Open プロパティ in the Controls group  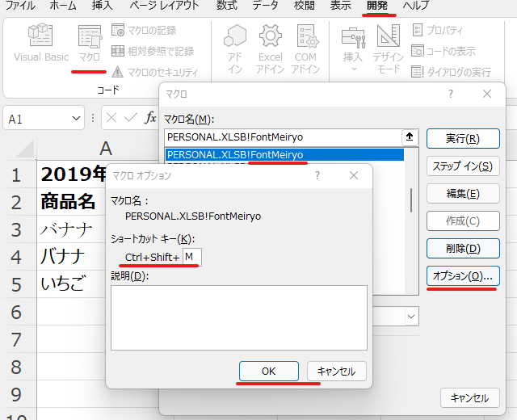[438, 31]
